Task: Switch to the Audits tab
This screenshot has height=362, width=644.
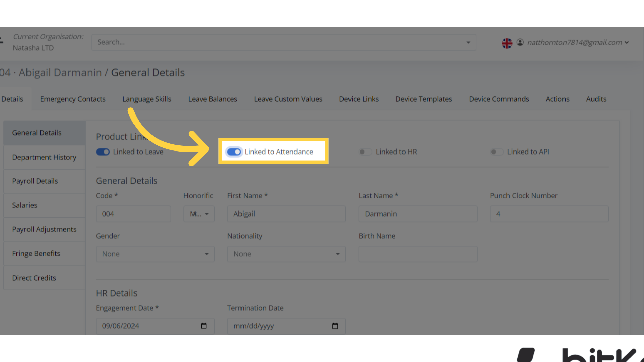Action: point(596,99)
